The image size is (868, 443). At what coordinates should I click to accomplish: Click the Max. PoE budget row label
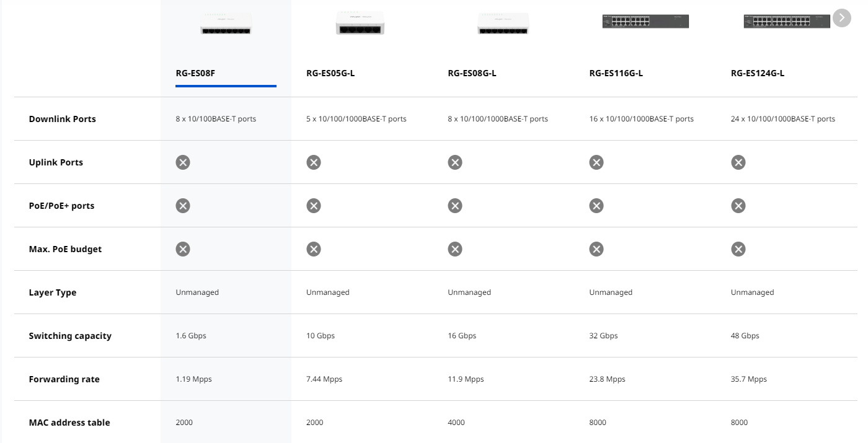click(x=65, y=249)
